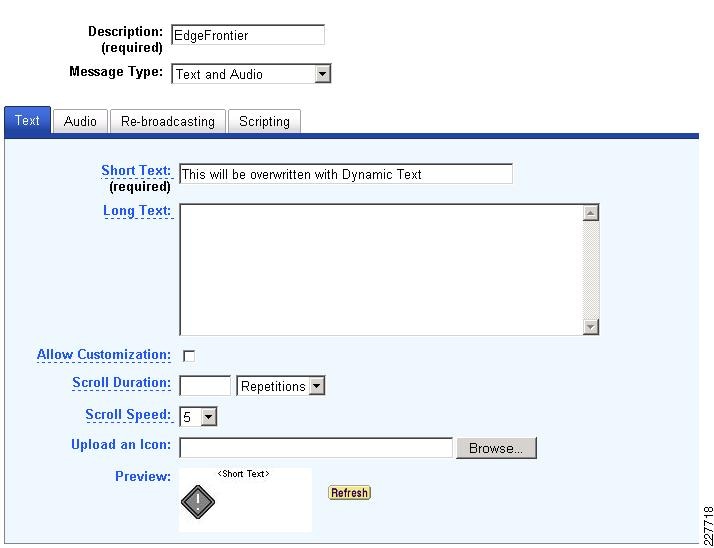The width and height of the screenshot is (714, 548).
Task: Click the Refresh preview button
Action: (x=349, y=492)
